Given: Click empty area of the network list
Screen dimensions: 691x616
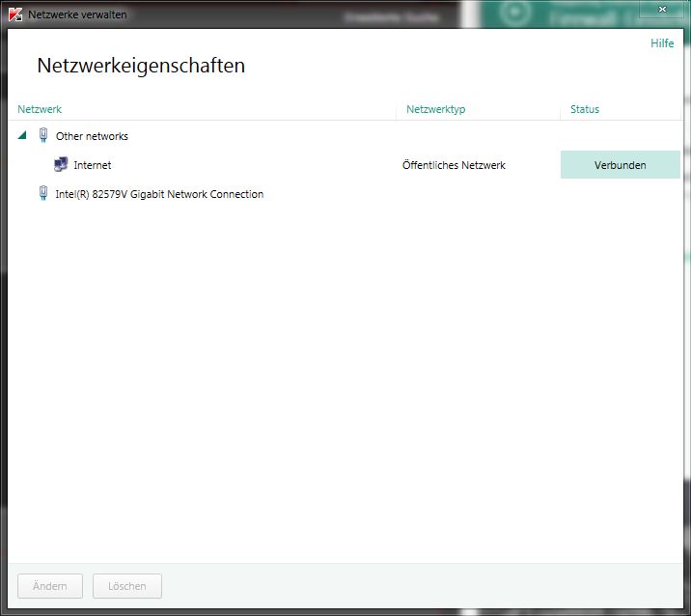Looking at the screenshot, I should click(345, 375).
